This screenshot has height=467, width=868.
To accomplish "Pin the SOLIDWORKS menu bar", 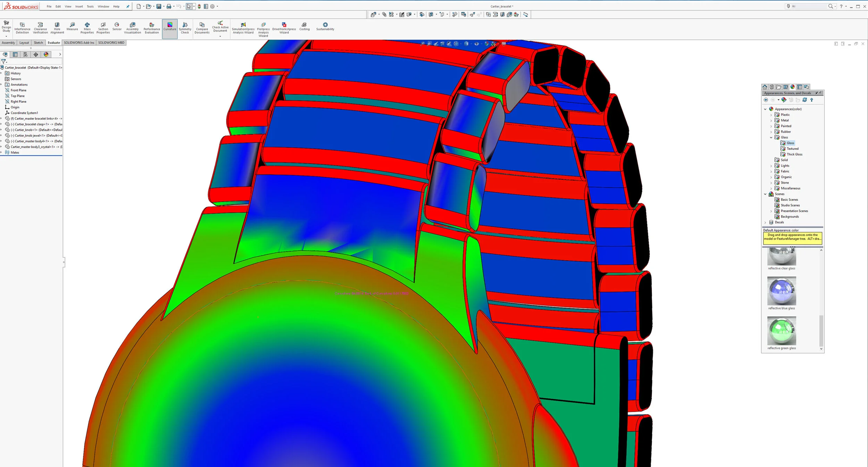I will (128, 6).
